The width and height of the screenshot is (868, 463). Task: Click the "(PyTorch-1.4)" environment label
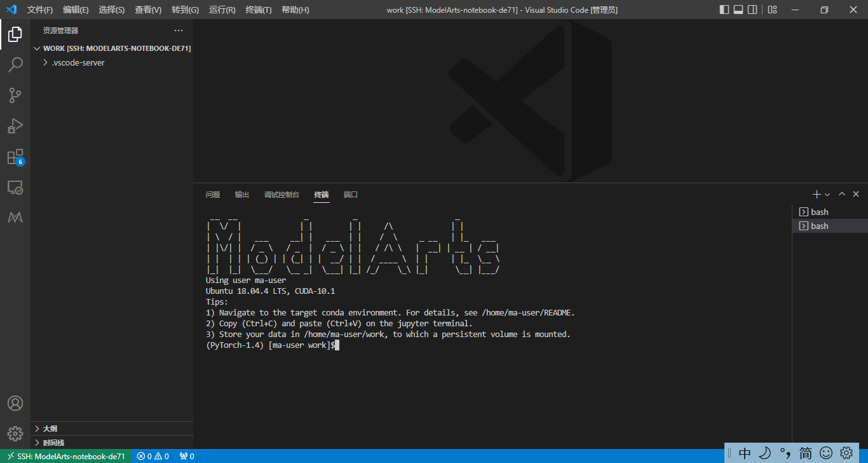[x=235, y=345]
